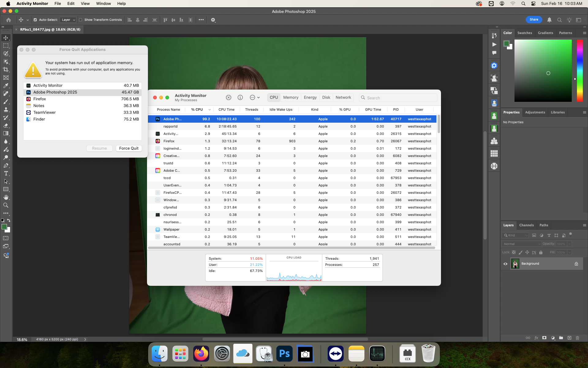The width and height of the screenshot is (588, 368).
Task: Select Adobe Photoshop 2025 in Force Quit list
Action: pos(82,92)
